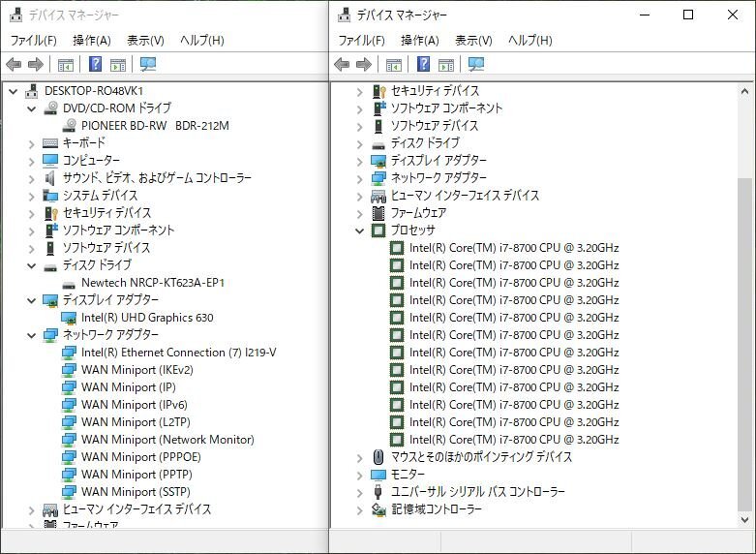Image resolution: width=756 pixels, height=554 pixels.
Task: Open ヘルプ(H) menu in left window
Action: [202, 40]
